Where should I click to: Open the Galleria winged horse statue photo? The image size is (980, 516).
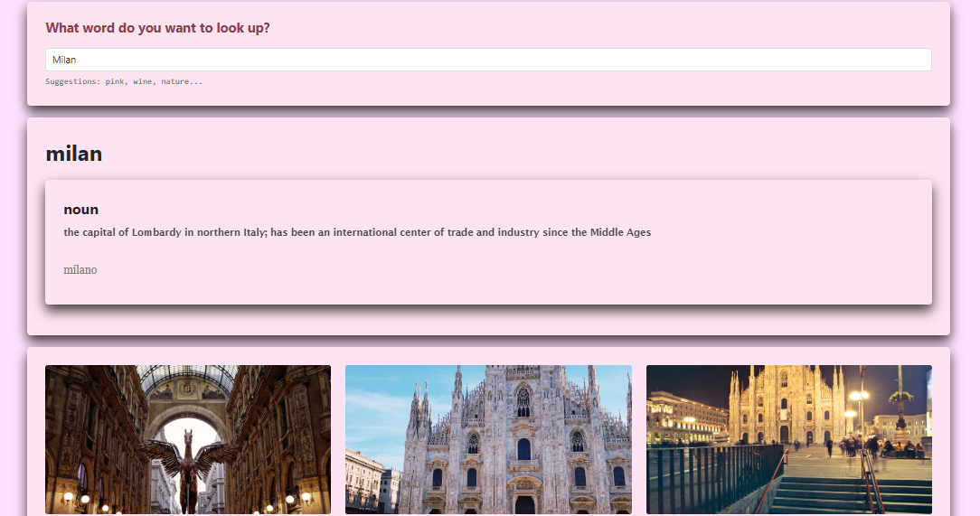[x=188, y=439]
